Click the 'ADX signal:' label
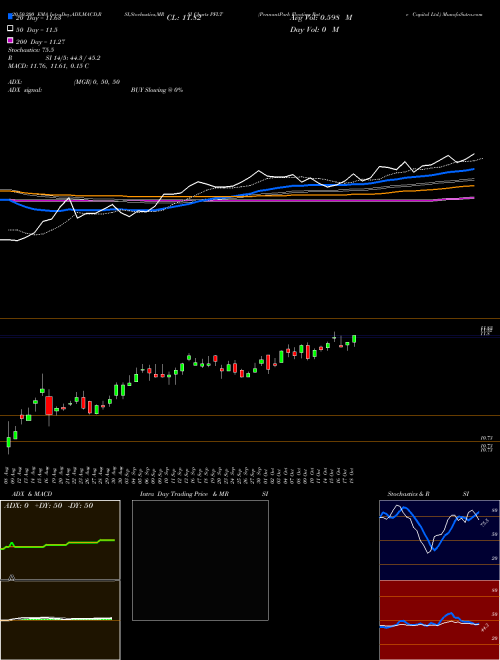 (x=25, y=90)
